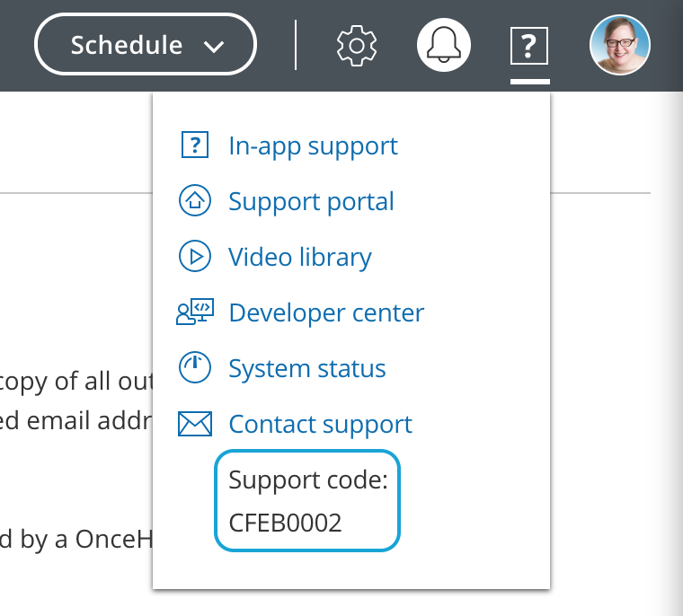Image resolution: width=683 pixels, height=616 pixels.
Task: Click the In-app support question icon
Action: click(195, 145)
